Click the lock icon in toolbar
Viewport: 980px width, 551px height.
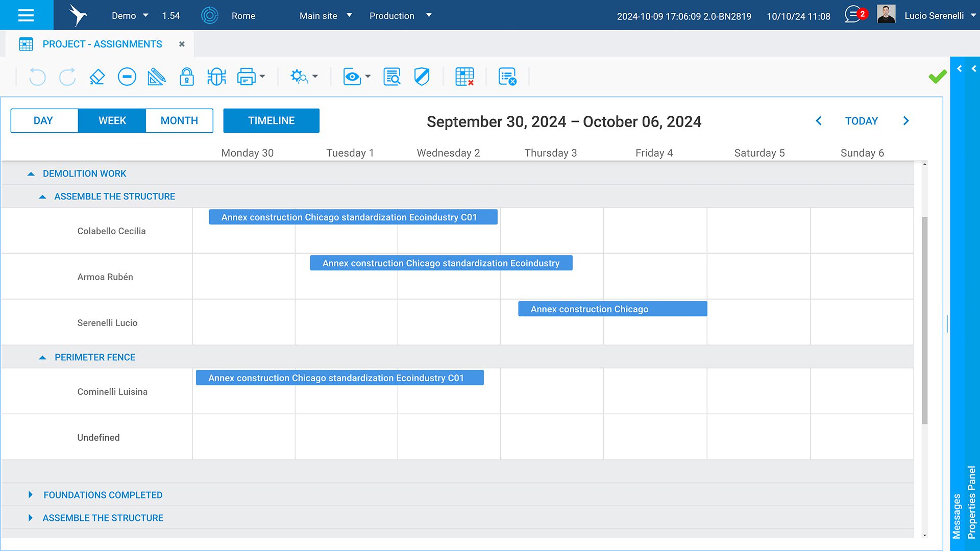[x=187, y=77]
